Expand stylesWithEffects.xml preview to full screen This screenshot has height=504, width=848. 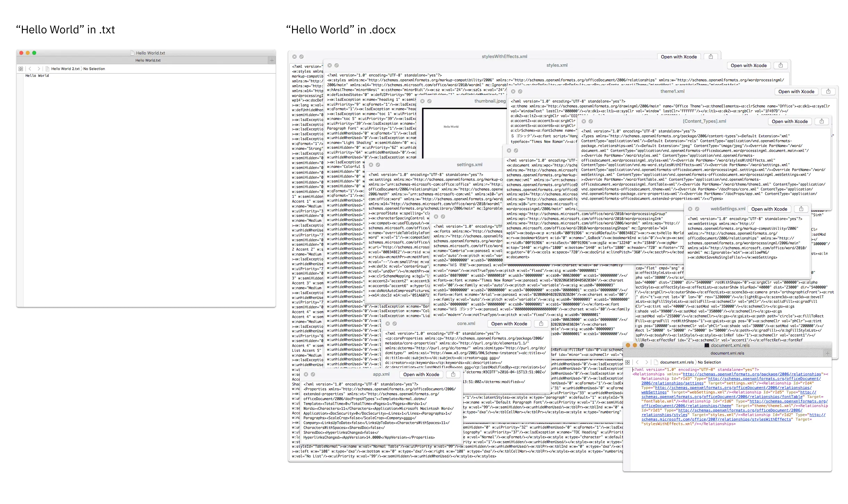(x=301, y=57)
